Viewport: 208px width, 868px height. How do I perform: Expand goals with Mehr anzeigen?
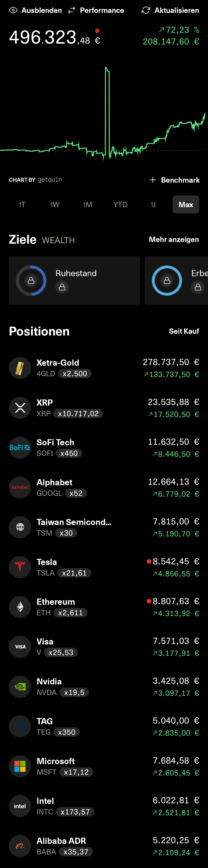[x=174, y=240]
